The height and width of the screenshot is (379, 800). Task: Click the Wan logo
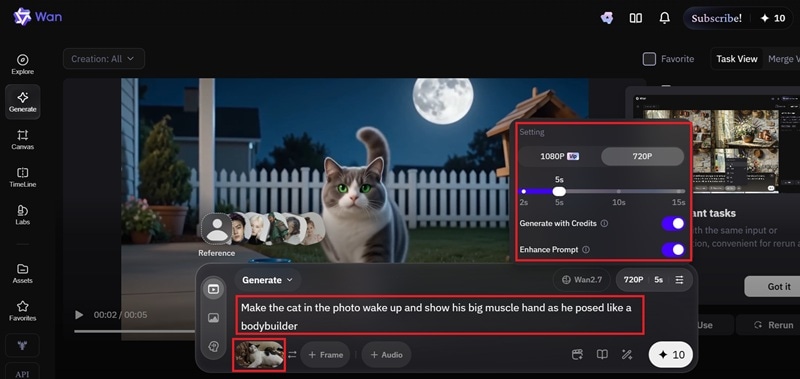tap(37, 17)
